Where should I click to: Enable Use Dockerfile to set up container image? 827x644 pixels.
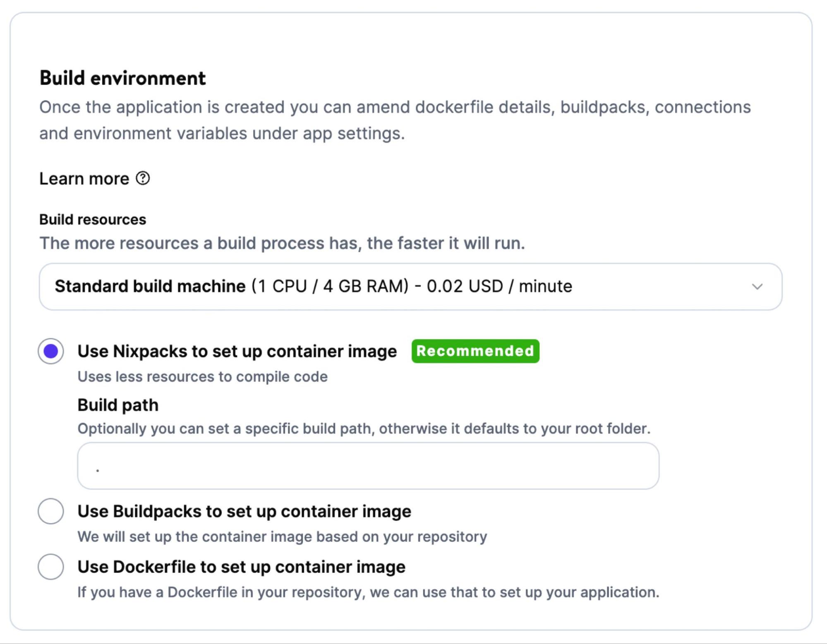click(x=241, y=567)
